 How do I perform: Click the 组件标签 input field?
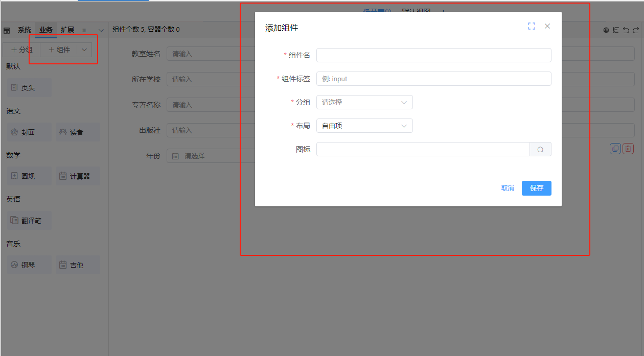[x=433, y=79]
